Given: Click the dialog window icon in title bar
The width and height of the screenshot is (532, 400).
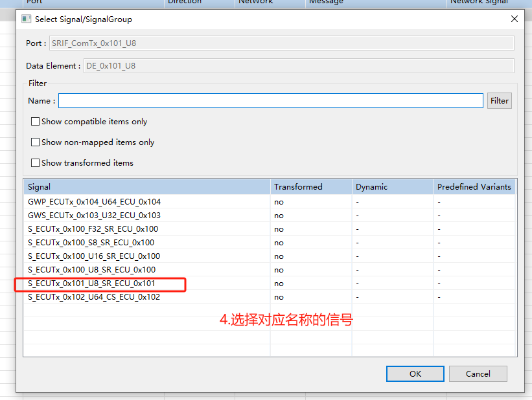Looking at the screenshot, I should 27,19.
